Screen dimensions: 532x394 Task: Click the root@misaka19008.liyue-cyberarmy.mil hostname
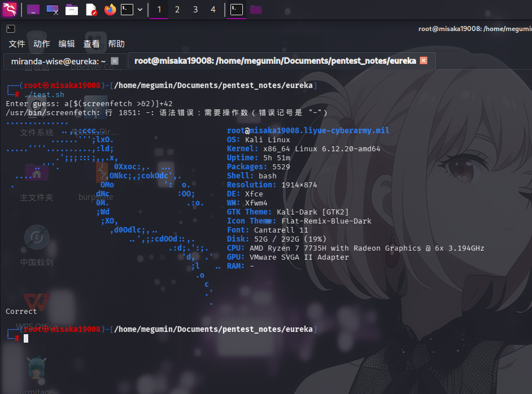308,130
